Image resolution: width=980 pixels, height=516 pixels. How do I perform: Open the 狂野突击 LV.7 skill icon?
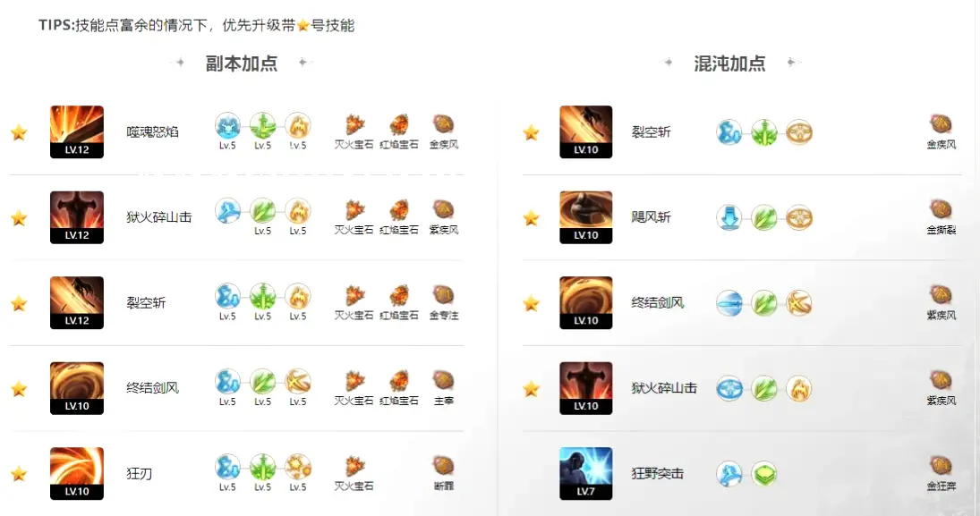[x=585, y=473]
